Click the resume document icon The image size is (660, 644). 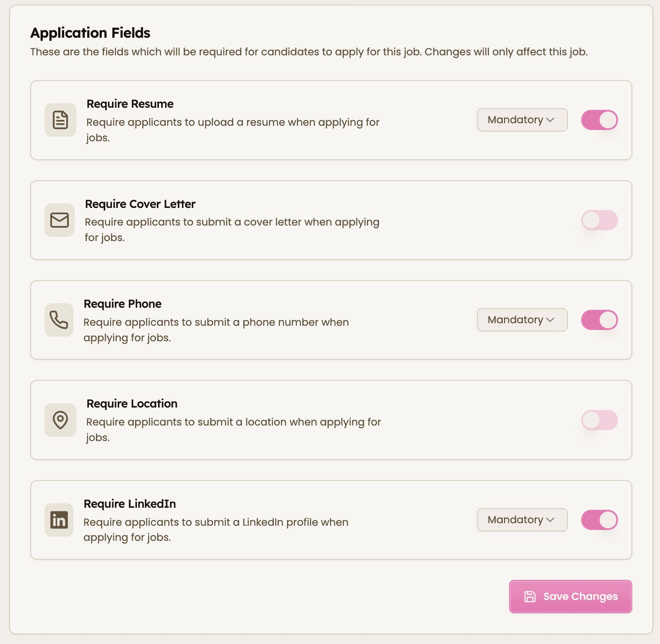pos(60,120)
